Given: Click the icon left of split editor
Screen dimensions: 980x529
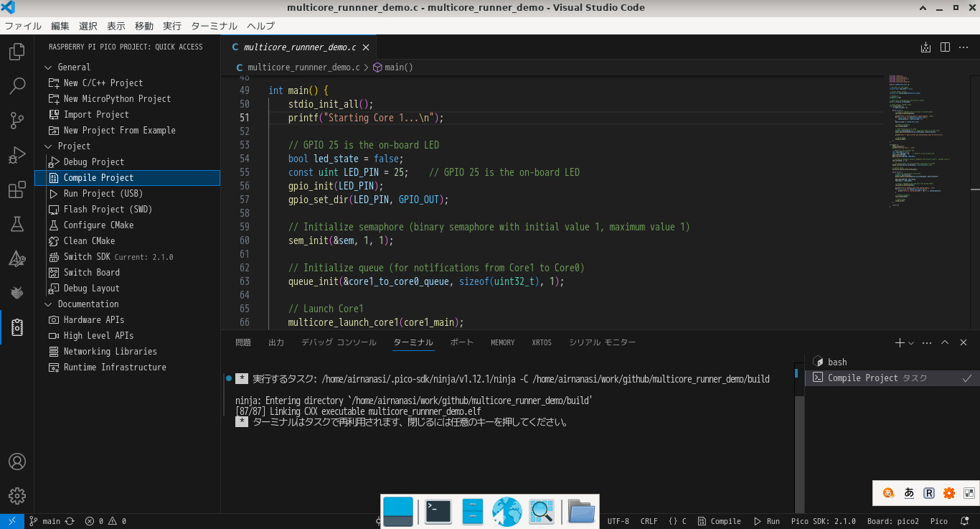Looking at the screenshot, I should click(x=925, y=47).
